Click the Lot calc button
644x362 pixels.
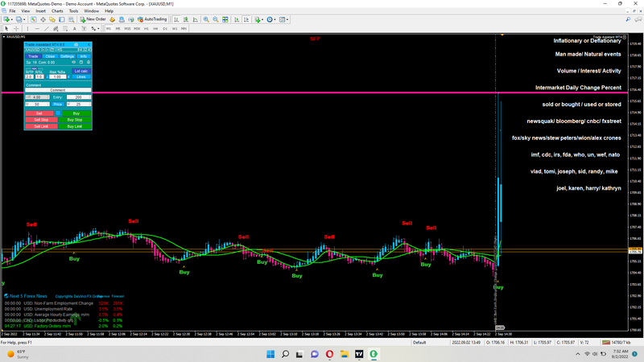(81, 71)
